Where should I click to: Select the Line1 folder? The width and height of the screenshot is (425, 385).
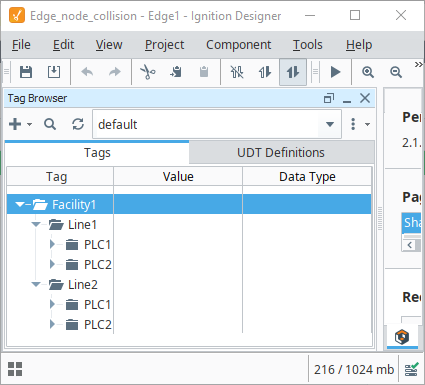tap(82, 225)
